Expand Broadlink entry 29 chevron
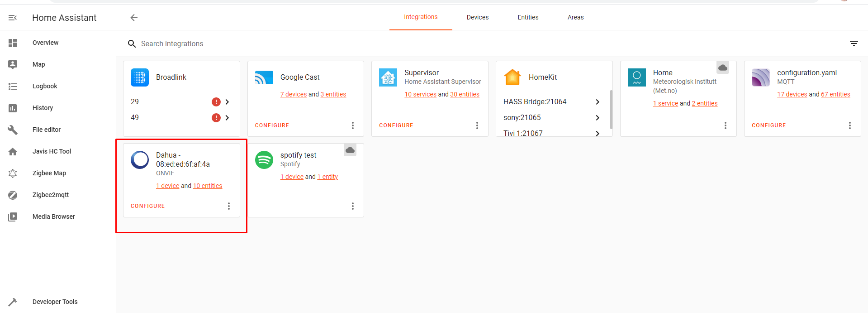 point(227,102)
